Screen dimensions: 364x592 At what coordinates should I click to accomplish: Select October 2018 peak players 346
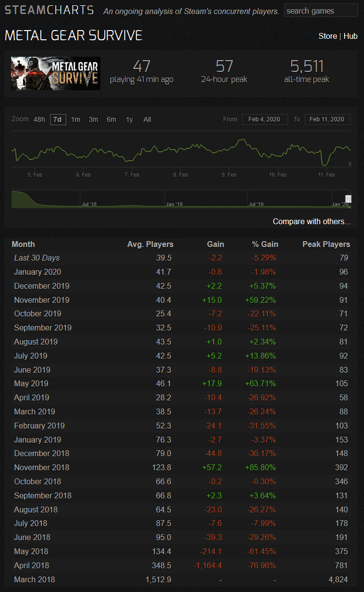(x=342, y=481)
